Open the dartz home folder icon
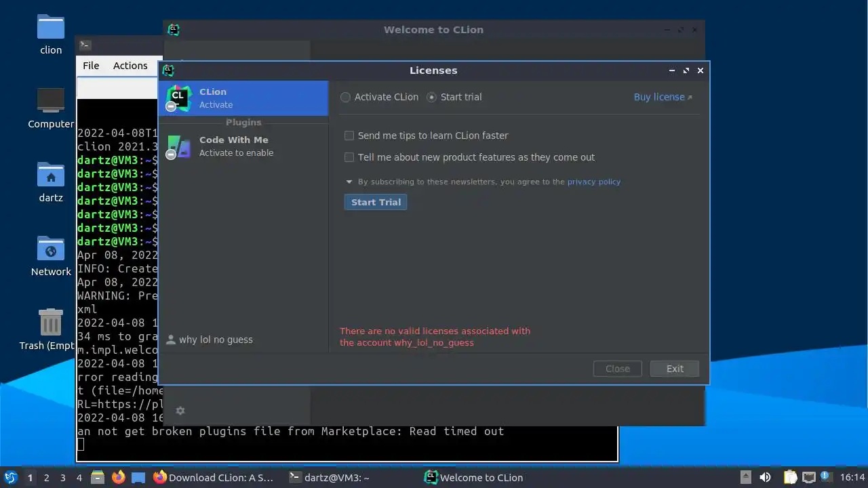Image resolution: width=868 pixels, height=488 pixels. (51, 182)
